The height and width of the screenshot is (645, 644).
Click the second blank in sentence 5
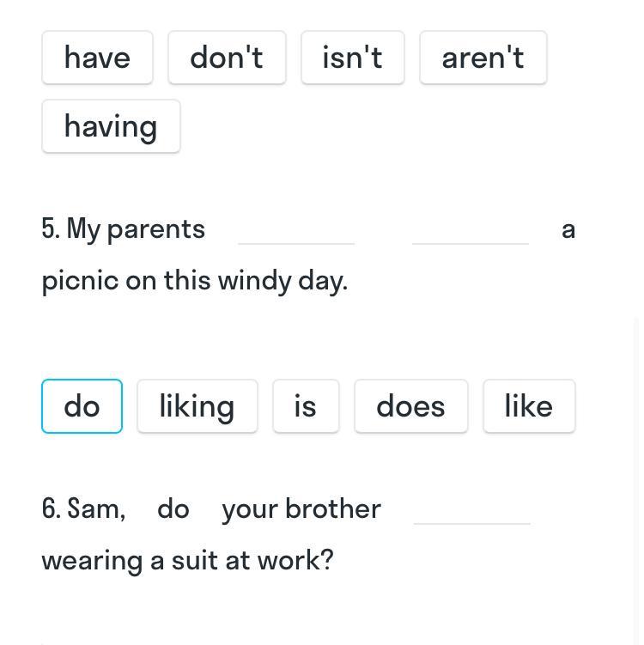(471, 230)
